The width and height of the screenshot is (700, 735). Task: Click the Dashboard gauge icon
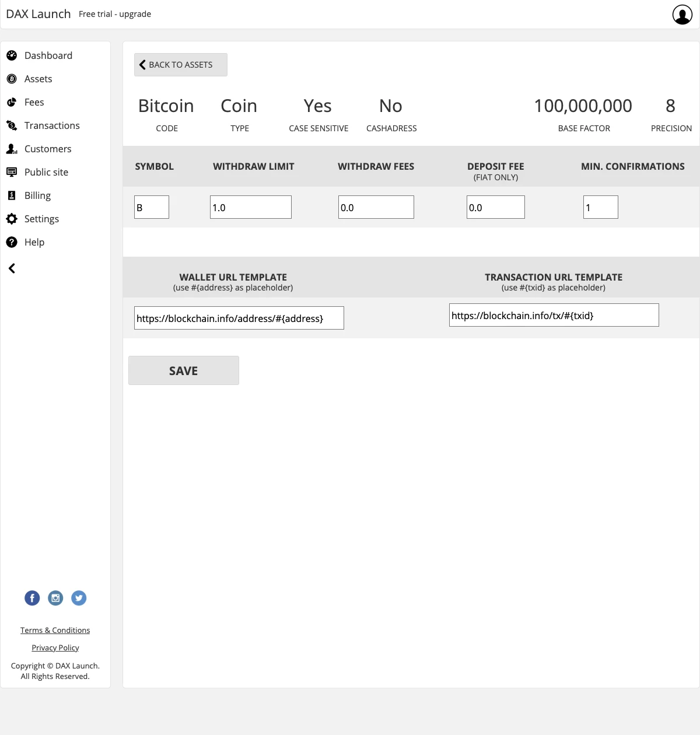tap(12, 55)
